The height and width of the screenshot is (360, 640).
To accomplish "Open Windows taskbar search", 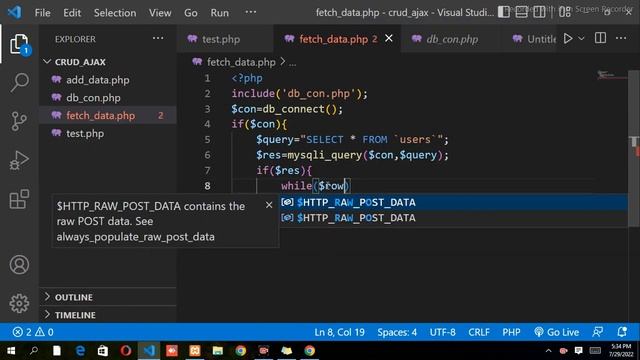I will click(x=34, y=351).
